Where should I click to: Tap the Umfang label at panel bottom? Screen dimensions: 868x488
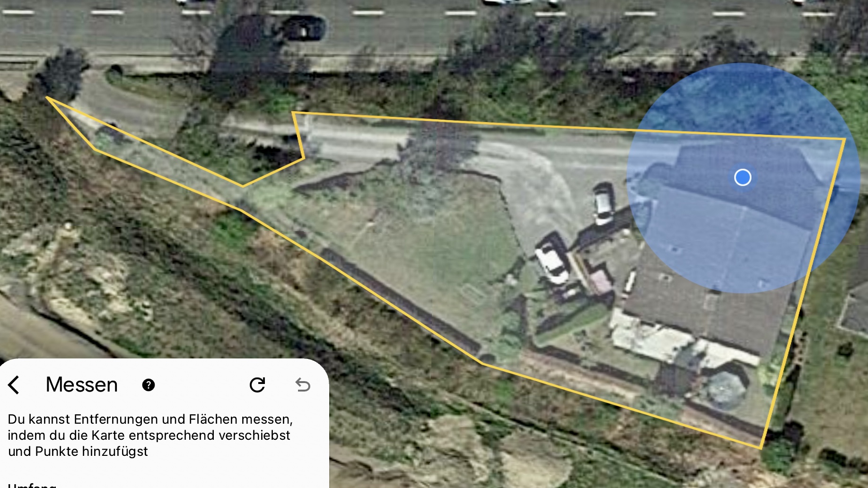pyautogui.click(x=32, y=485)
